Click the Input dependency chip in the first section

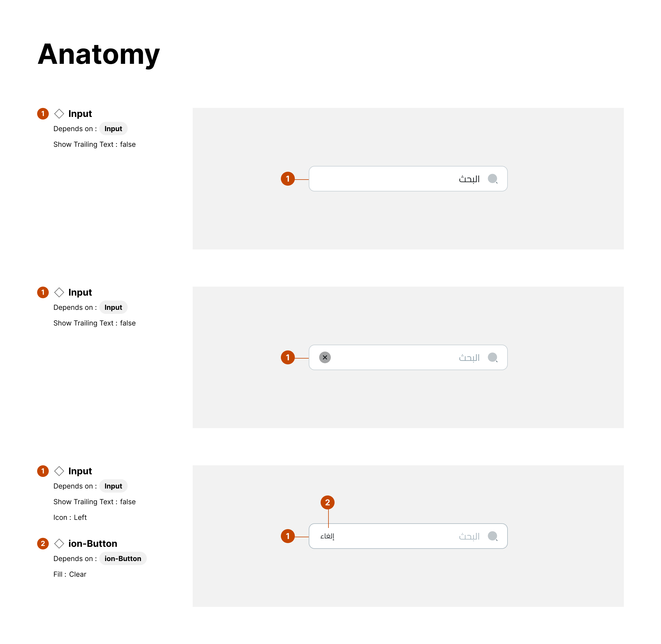click(x=113, y=129)
